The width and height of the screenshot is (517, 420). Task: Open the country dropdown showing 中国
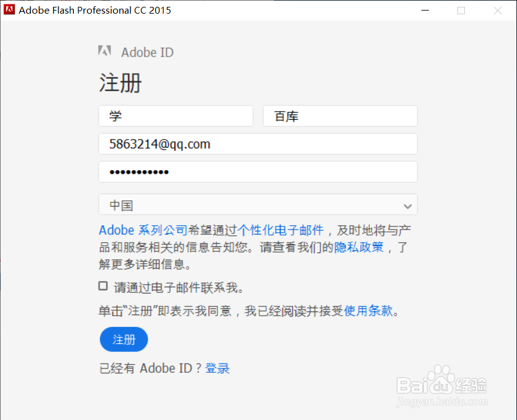[258, 204]
